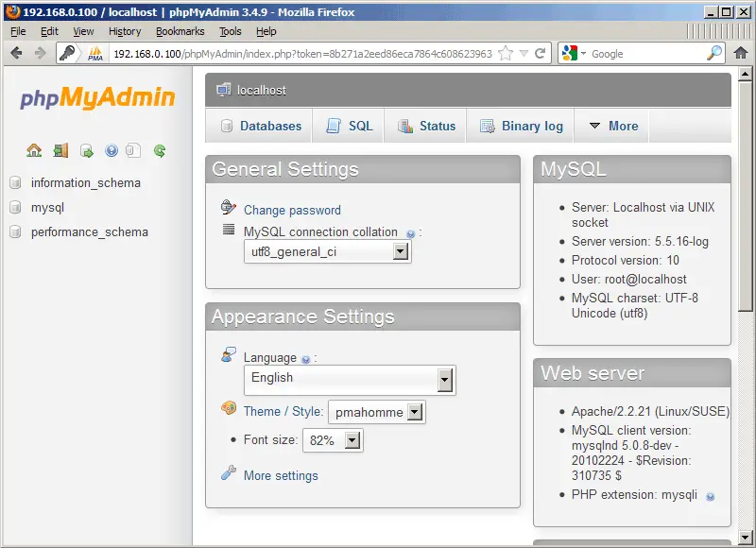Switch to the SQL tab
The height and width of the screenshot is (548, 756).
click(x=349, y=126)
